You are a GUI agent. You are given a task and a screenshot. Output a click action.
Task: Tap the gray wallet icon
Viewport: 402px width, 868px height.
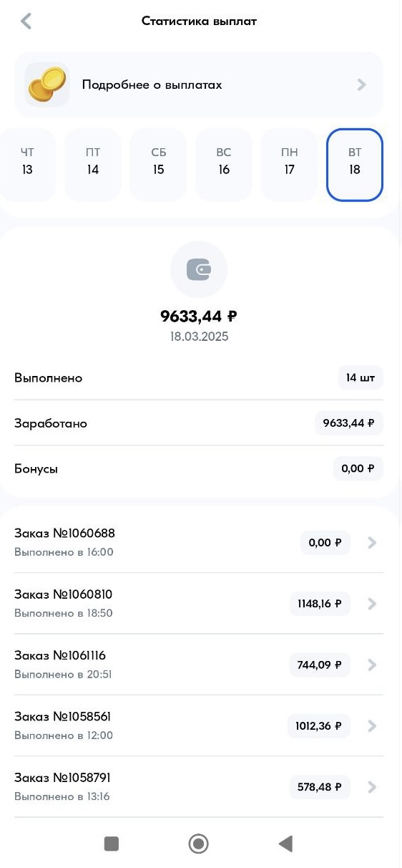click(x=198, y=270)
